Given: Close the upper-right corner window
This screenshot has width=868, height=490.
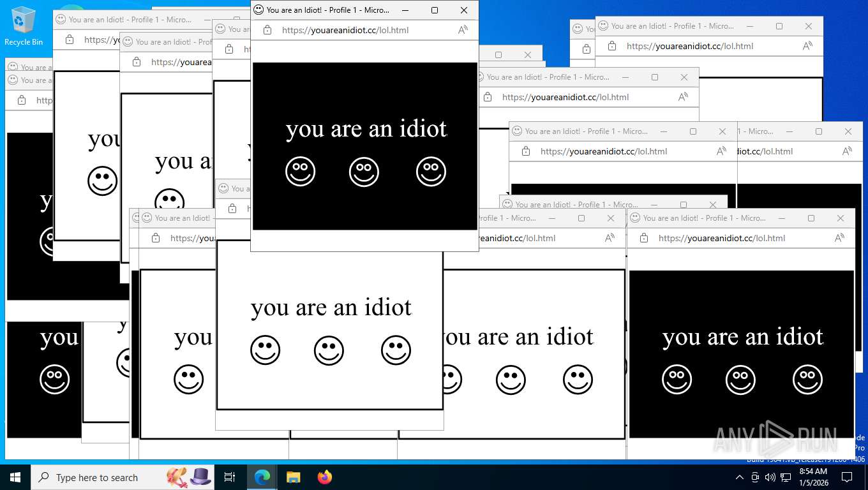Looking at the screenshot, I should 809,26.
